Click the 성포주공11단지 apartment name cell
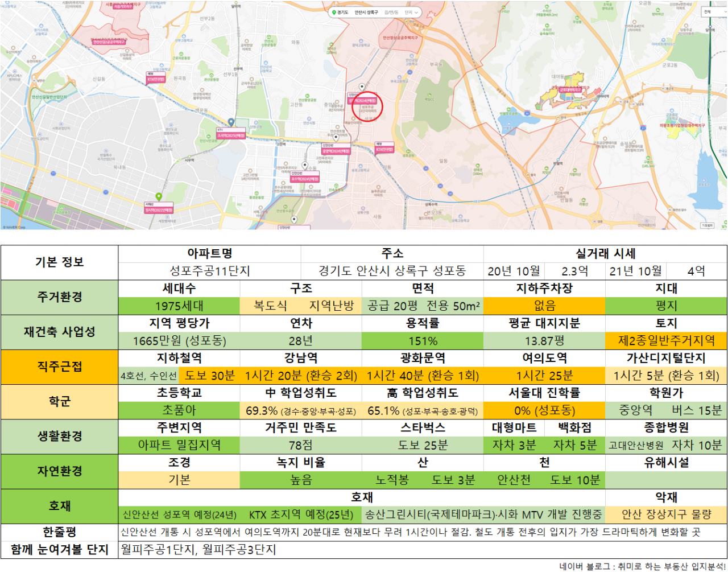This screenshot has height=572, width=728. 210,271
